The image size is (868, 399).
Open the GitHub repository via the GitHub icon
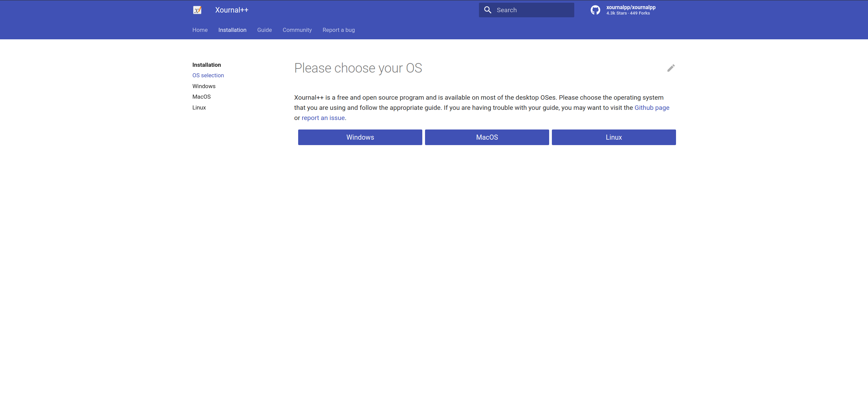(596, 10)
